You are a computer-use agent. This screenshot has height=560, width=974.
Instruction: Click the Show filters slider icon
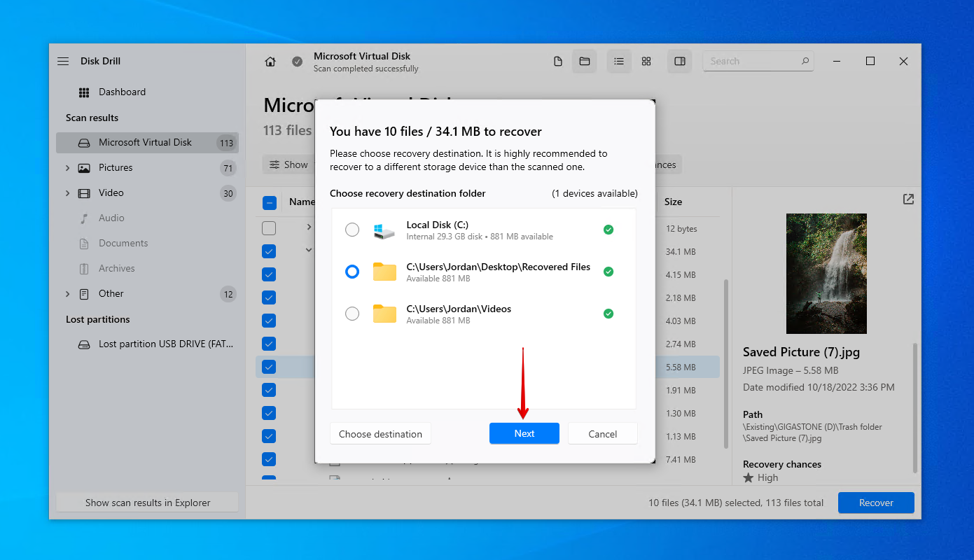274,165
